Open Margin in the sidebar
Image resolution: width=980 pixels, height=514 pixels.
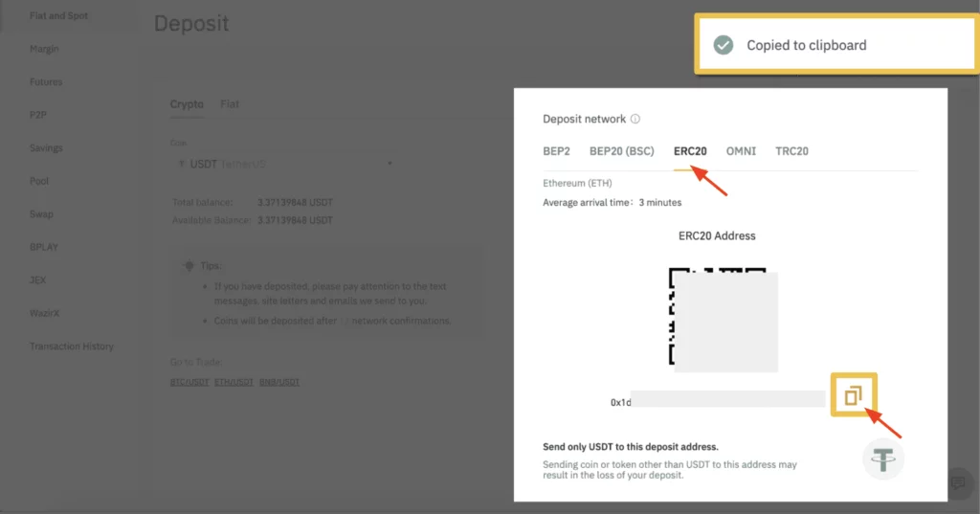[x=44, y=49]
